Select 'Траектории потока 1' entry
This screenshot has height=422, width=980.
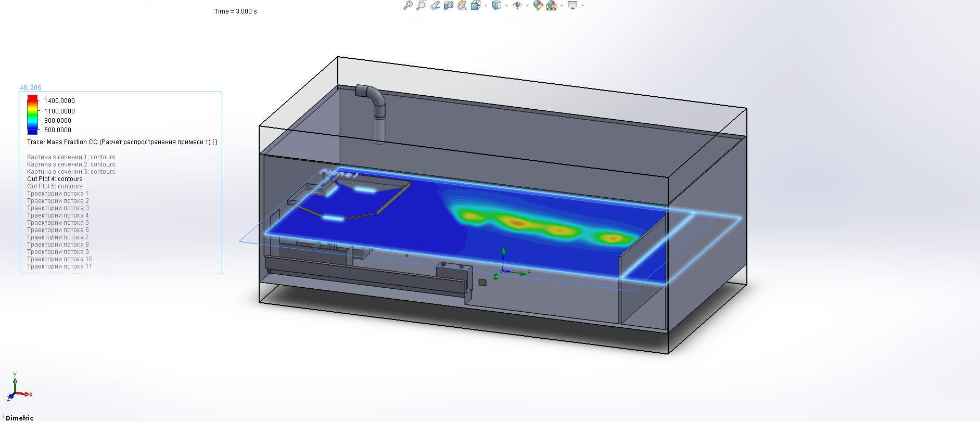click(58, 194)
